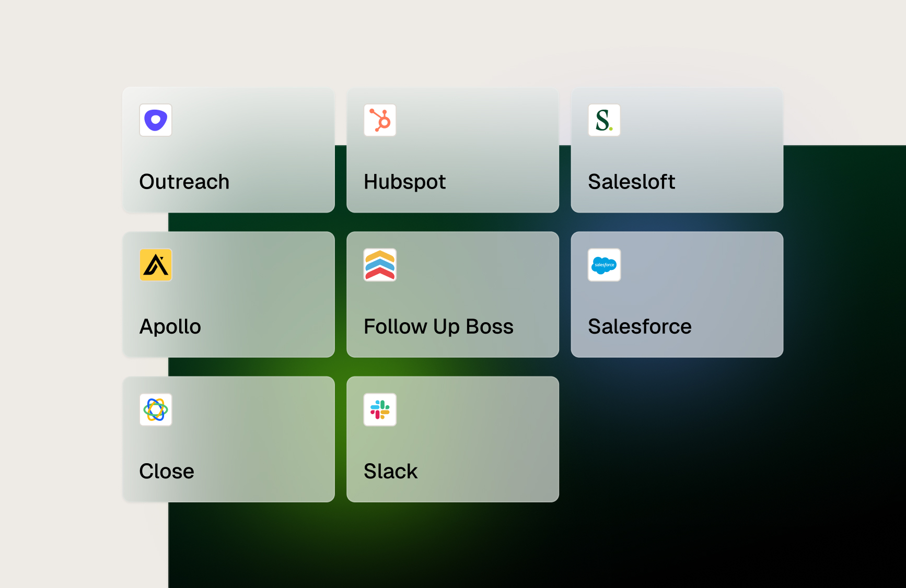Select the Follow Up Boss label text

tap(439, 327)
